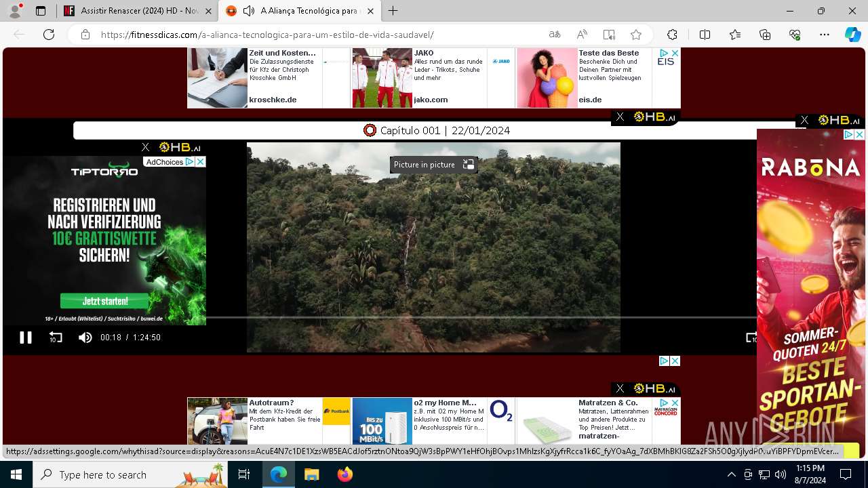The image size is (868, 488).
Task: Refresh the current page
Action: point(49,35)
